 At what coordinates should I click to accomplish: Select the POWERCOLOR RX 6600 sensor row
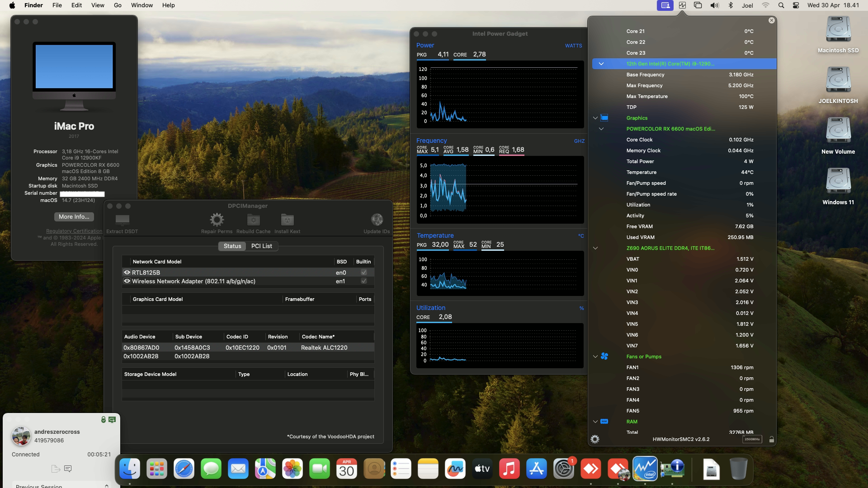tap(670, 129)
